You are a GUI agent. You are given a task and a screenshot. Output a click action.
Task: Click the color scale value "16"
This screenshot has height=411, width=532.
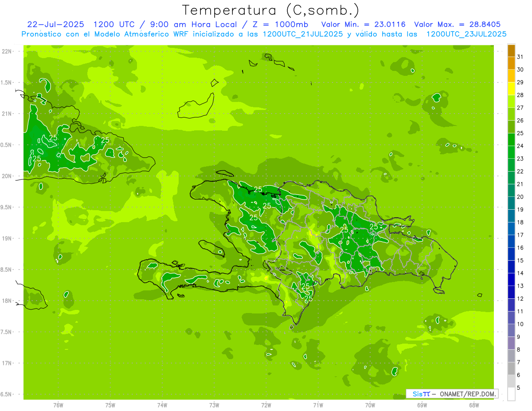pyautogui.click(x=520, y=248)
